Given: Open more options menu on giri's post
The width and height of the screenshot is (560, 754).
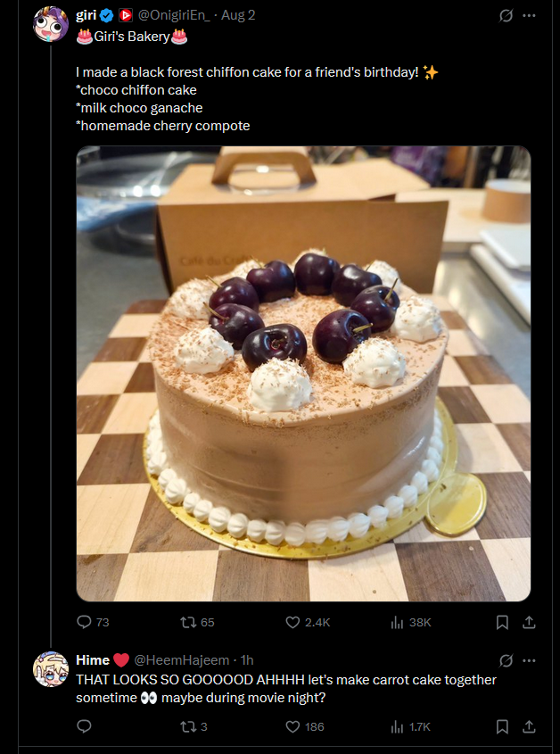Looking at the screenshot, I should click(529, 15).
